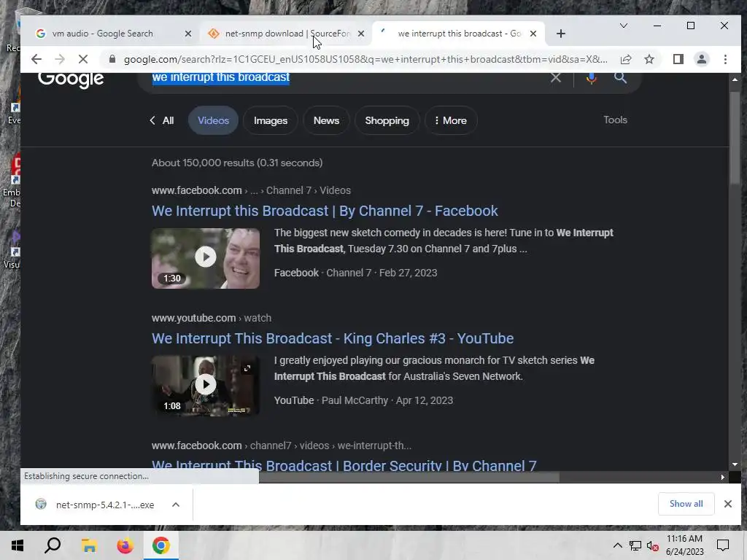Open Chrome three-dot menu
The image size is (747, 560).
click(725, 59)
